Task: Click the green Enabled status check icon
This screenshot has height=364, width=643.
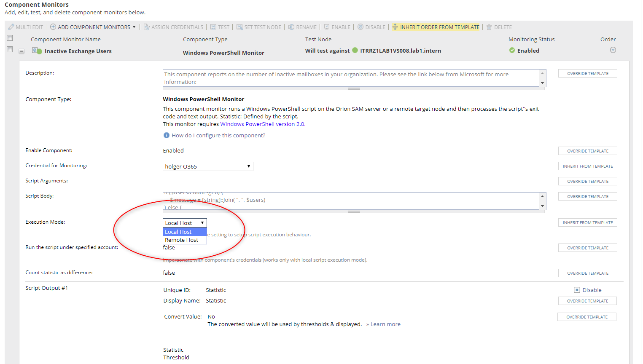Action: 512,50
